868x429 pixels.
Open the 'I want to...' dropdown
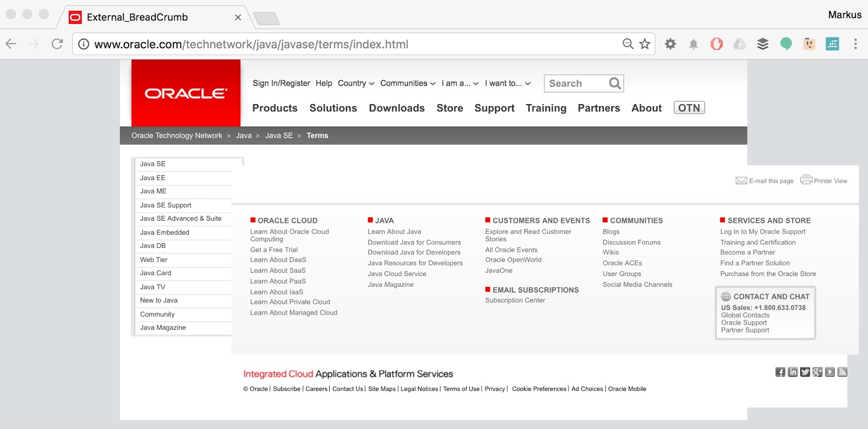[x=508, y=83]
